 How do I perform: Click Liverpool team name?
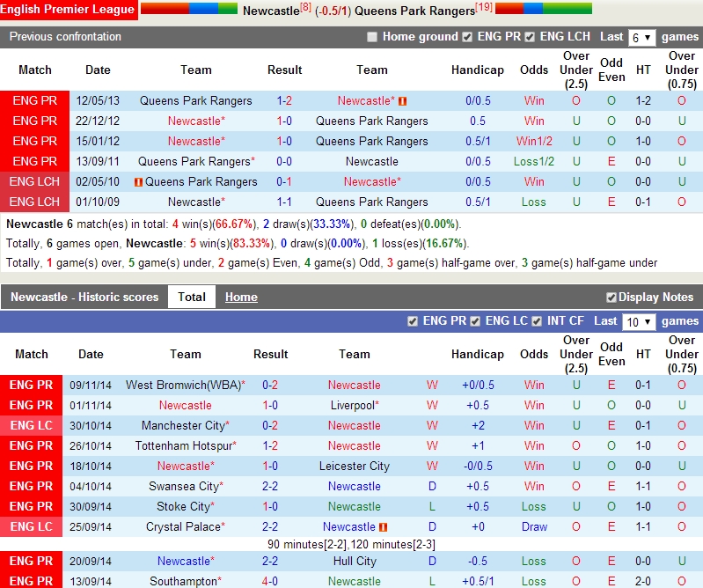pos(355,406)
